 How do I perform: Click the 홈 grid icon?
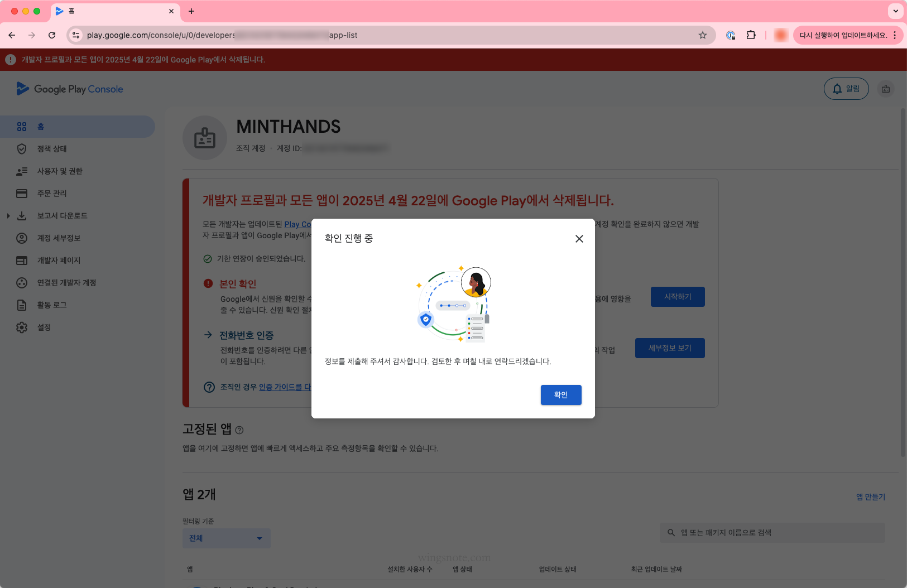22,127
